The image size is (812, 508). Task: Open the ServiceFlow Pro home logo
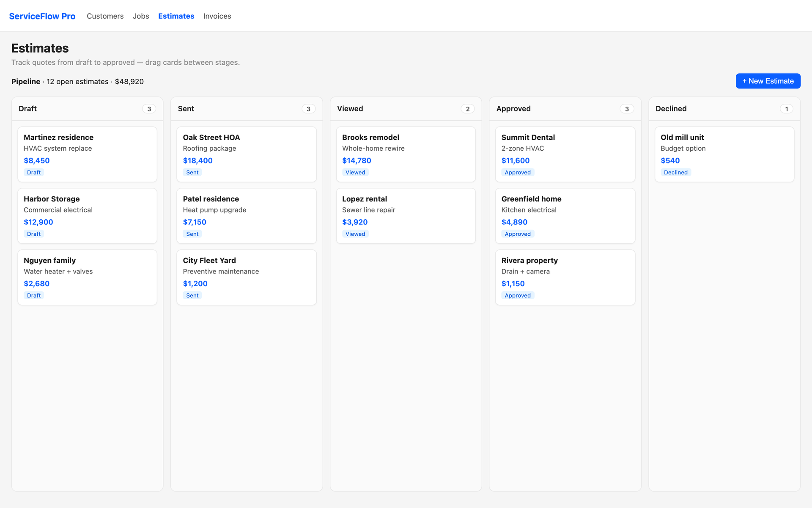click(x=42, y=16)
